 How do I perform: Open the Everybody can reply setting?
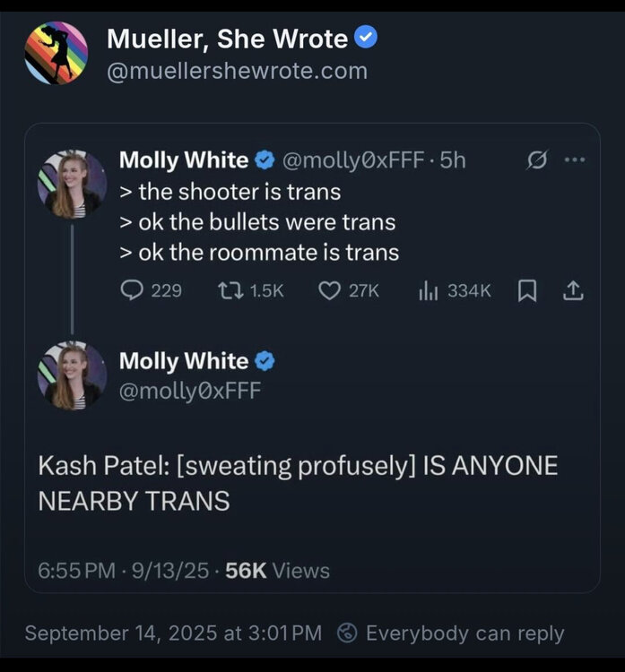click(451, 633)
